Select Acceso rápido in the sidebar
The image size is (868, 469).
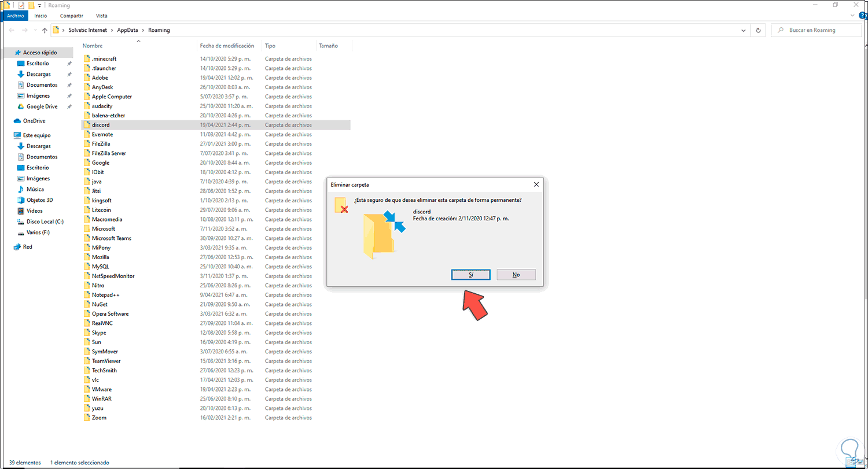[40, 53]
